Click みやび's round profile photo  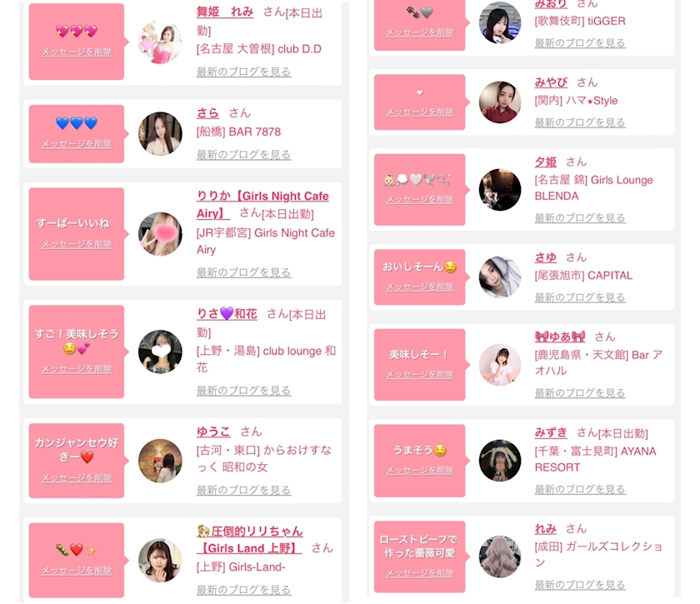pos(499,102)
